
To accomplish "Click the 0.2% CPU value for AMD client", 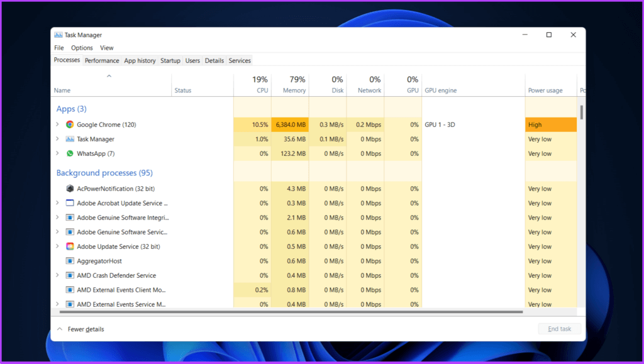I will 262,290.
